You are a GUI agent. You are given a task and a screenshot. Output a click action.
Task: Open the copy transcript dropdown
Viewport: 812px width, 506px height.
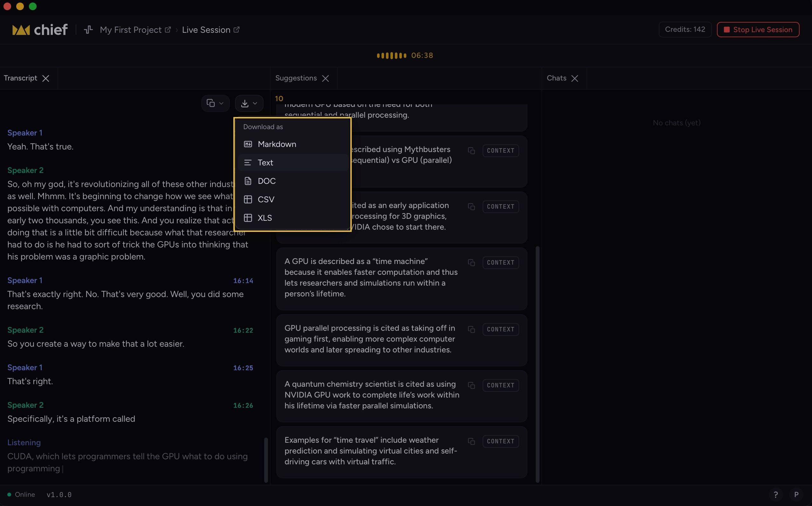point(215,103)
